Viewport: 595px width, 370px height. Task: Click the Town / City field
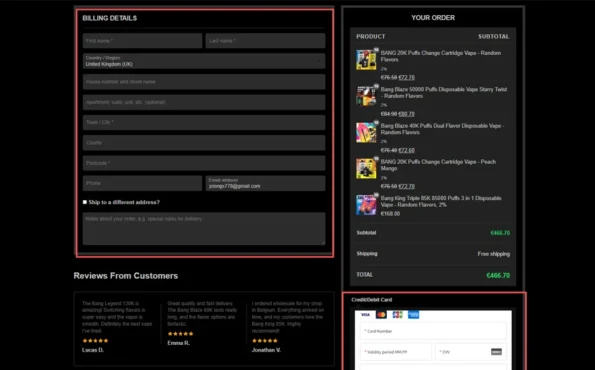[x=204, y=123]
